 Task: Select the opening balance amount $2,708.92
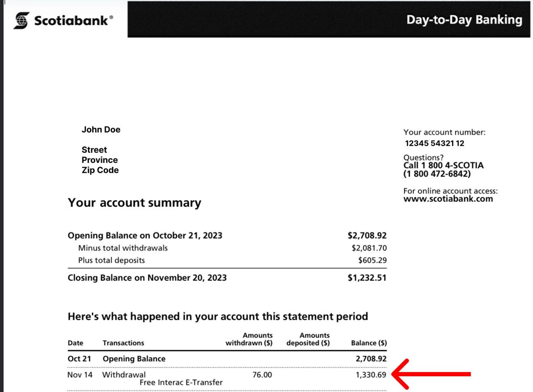pyautogui.click(x=367, y=235)
